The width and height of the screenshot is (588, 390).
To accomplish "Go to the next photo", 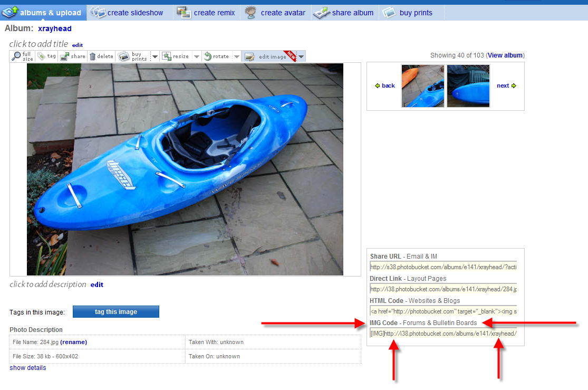I will point(506,85).
